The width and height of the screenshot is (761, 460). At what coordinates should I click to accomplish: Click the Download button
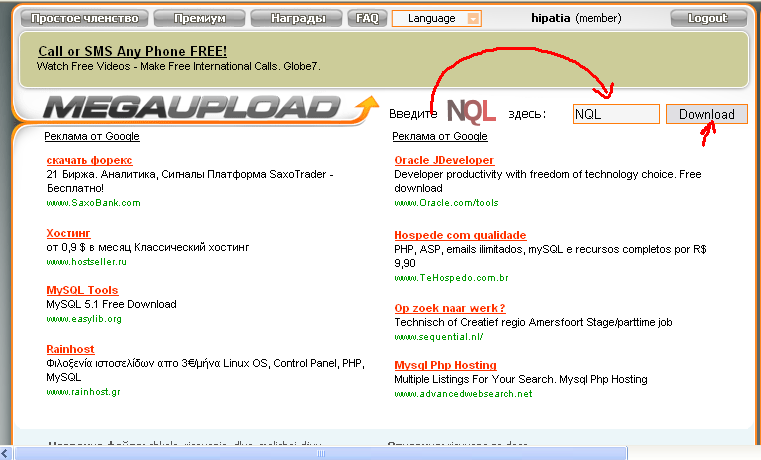(707, 114)
